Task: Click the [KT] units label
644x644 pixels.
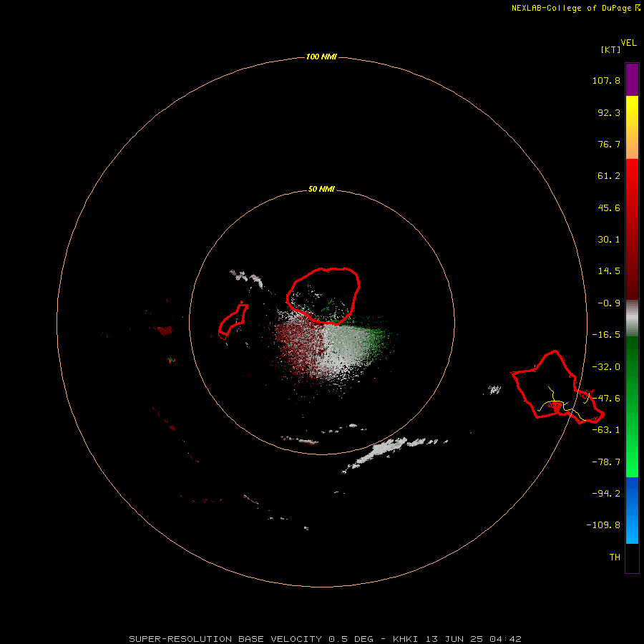Action: click(x=611, y=49)
